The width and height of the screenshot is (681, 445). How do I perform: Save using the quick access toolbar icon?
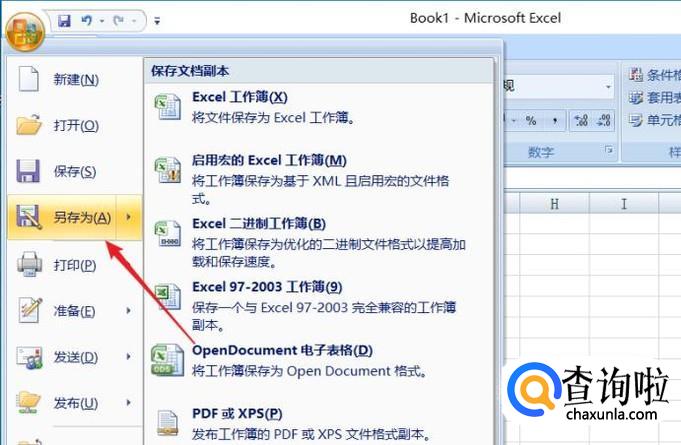pyautogui.click(x=64, y=20)
